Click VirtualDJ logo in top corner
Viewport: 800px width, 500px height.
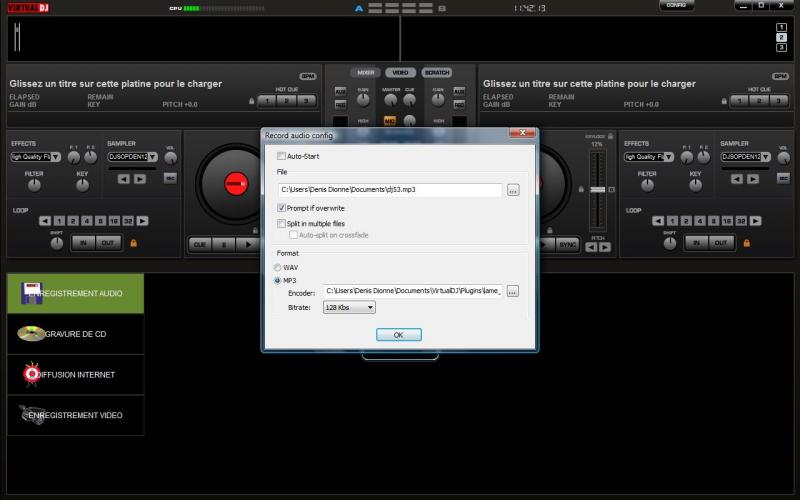(x=28, y=8)
